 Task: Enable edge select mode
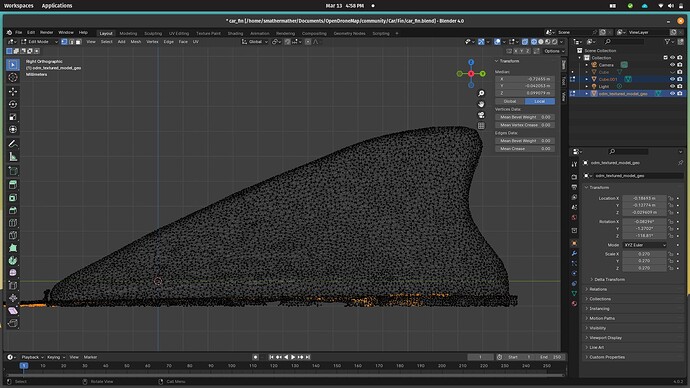[x=71, y=42]
